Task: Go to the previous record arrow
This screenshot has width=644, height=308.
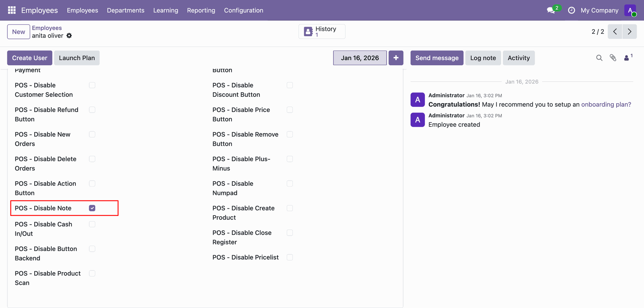Action: click(x=615, y=32)
